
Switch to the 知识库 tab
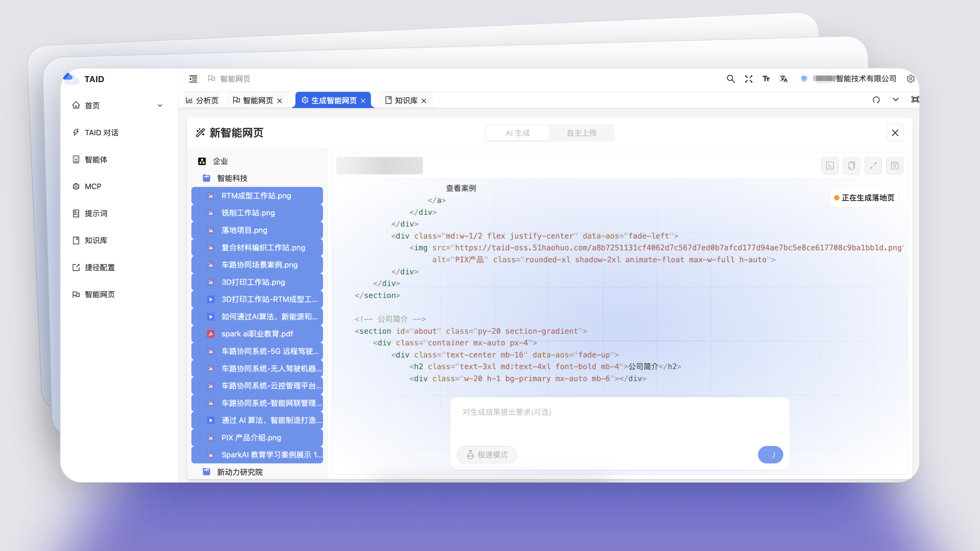click(405, 101)
